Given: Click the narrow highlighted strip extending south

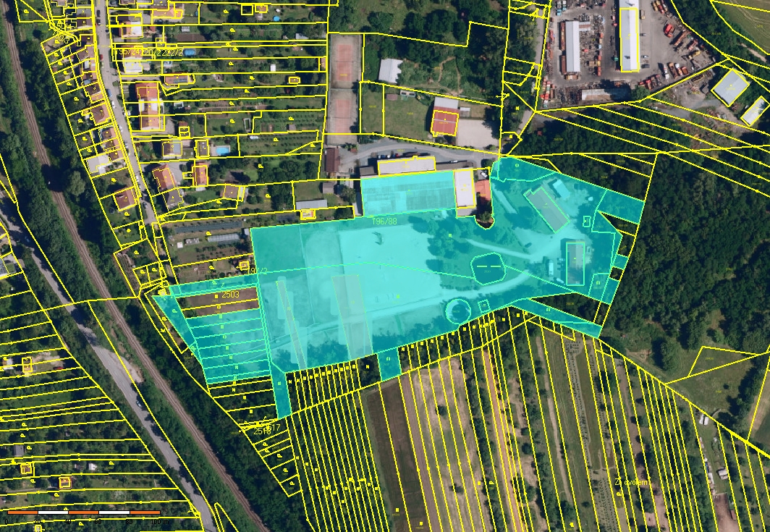Looking at the screenshot, I should pos(283,394).
